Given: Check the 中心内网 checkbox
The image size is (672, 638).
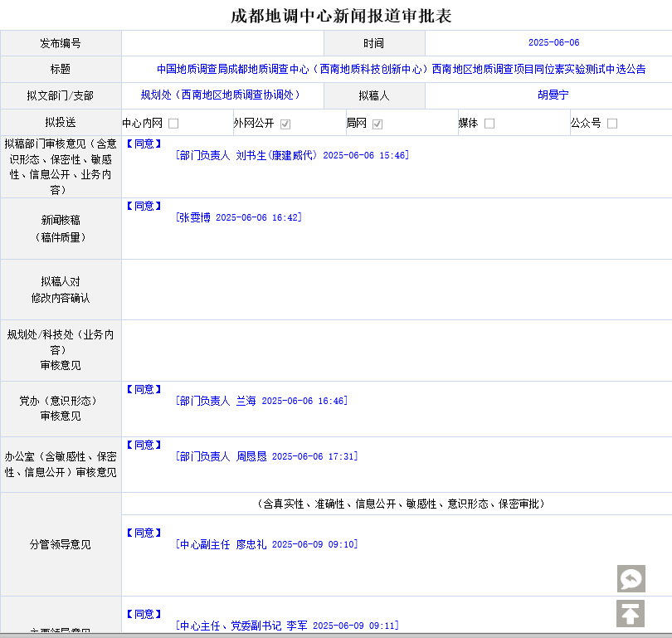Looking at the screenshot, I should pos(173,124).
